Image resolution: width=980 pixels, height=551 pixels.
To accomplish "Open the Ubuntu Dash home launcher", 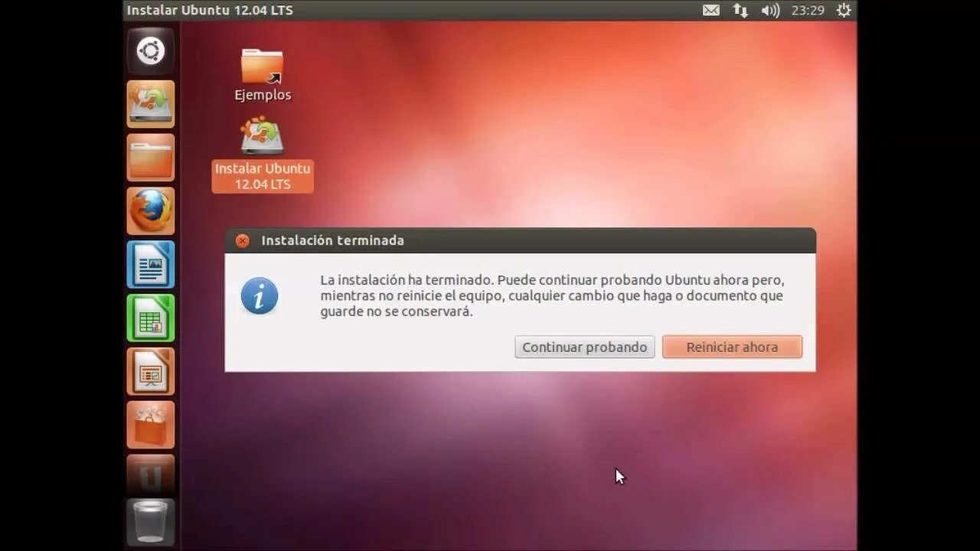I will [x=151, y=51].
